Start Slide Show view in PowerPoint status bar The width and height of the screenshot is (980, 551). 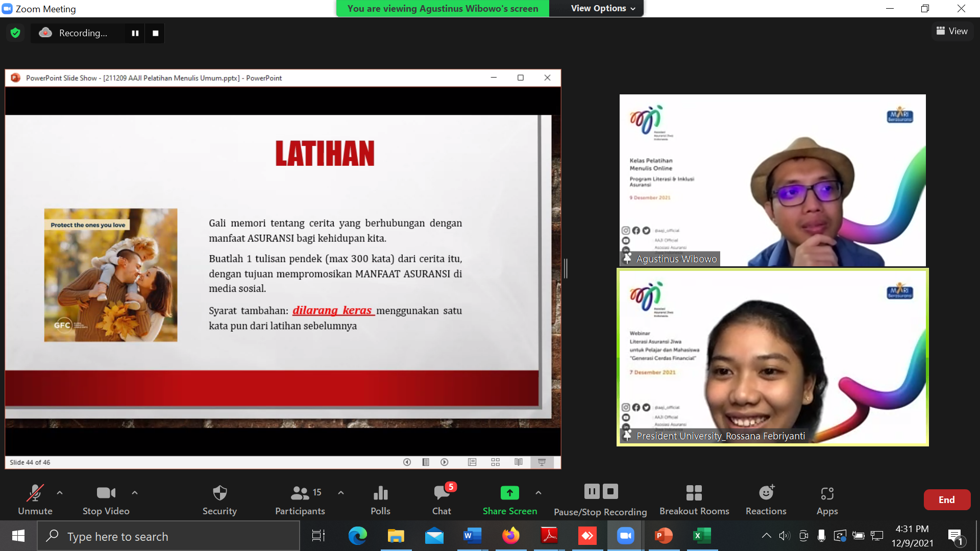point(542,462)
